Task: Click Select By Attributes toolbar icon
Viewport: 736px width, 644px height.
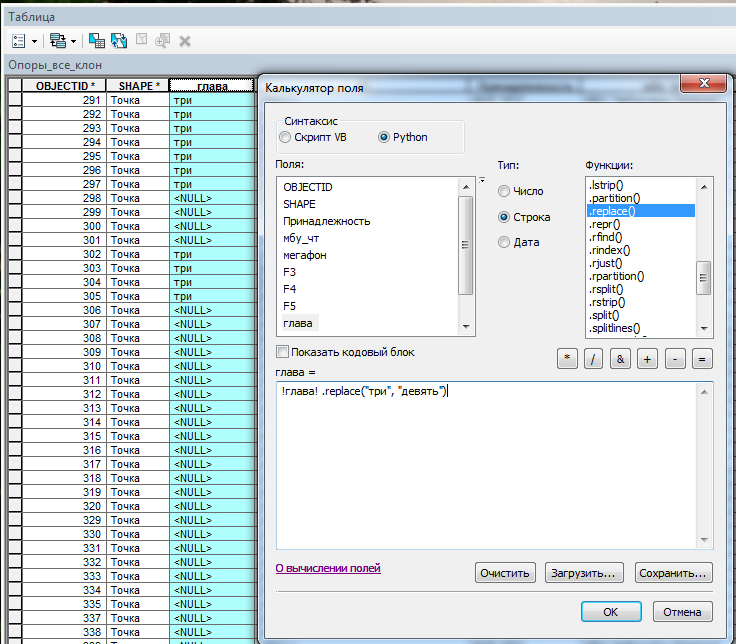Action: 97,41
